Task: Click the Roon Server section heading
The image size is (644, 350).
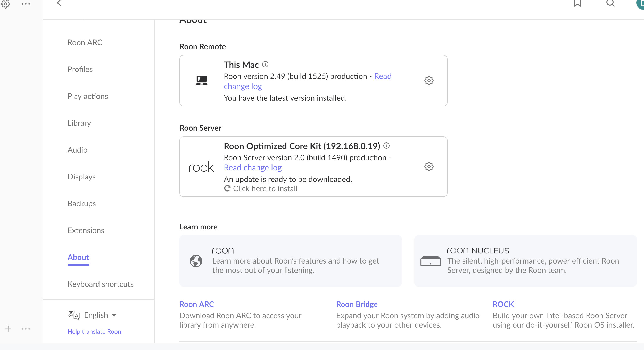Action: [x=200, y=128]
